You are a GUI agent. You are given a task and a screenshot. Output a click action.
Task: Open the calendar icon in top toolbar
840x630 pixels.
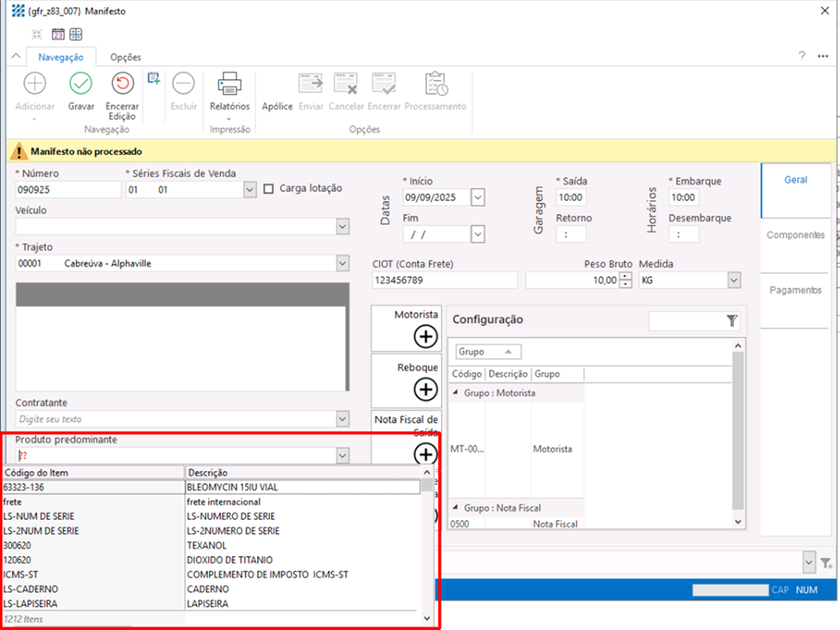tap(58, 34)
